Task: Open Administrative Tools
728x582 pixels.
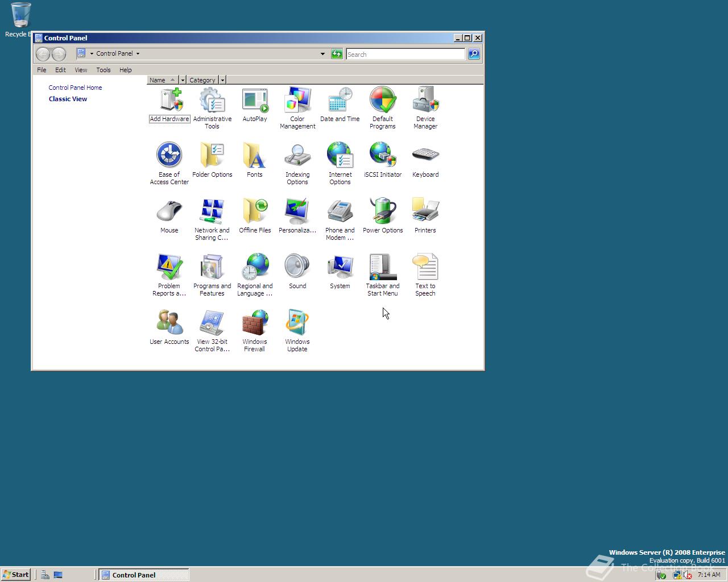Action: (212, 108)
